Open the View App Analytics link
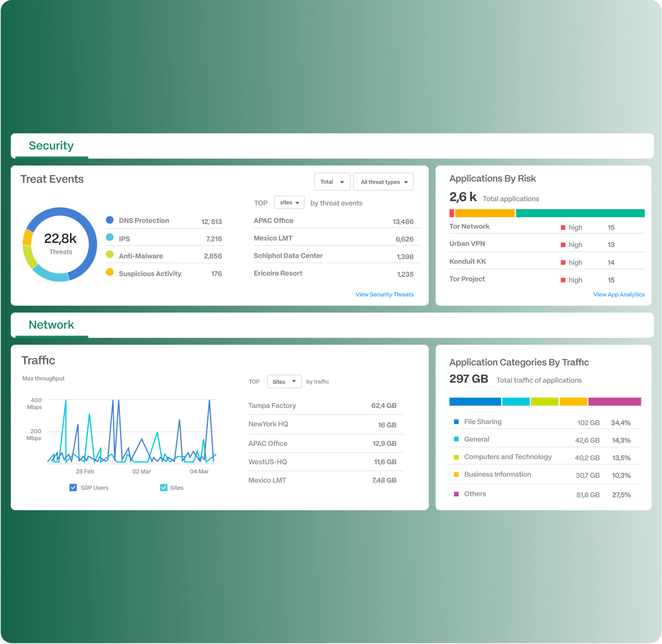The image size is (662, 644). pos(618,295)
